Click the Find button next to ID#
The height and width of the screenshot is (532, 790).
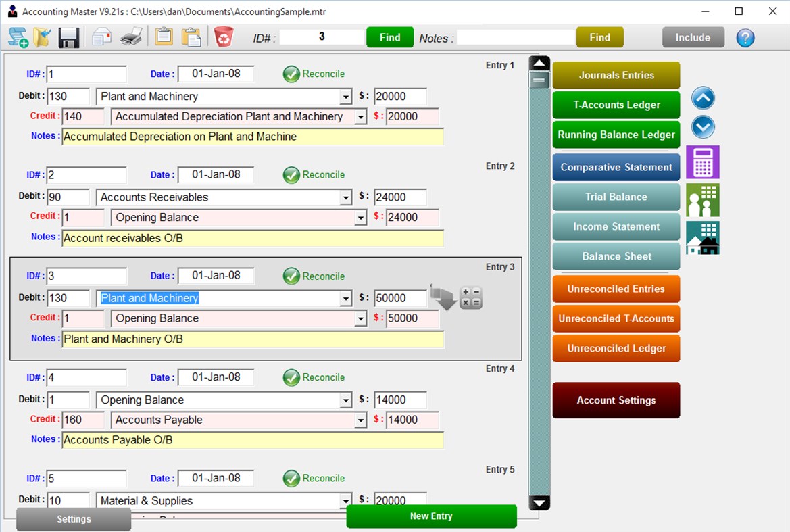(x=389, y=38)
